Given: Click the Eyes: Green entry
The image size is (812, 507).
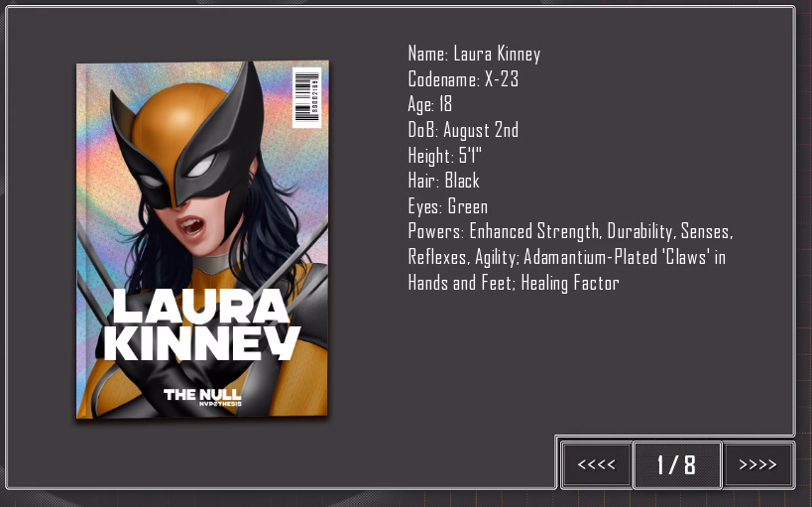Looking at the screenshot, I should coord(447,206).
